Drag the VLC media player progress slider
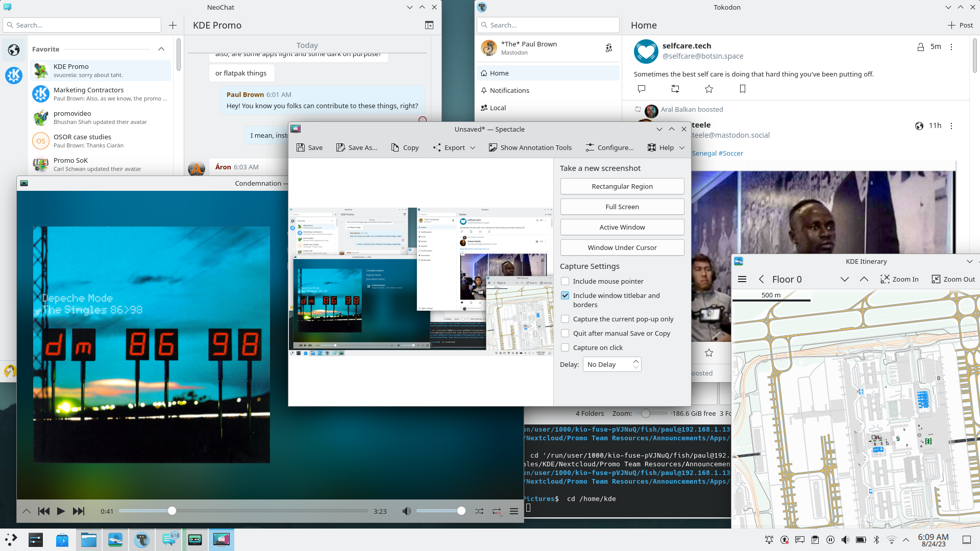 pyautogui.click(x=173, y=511)
